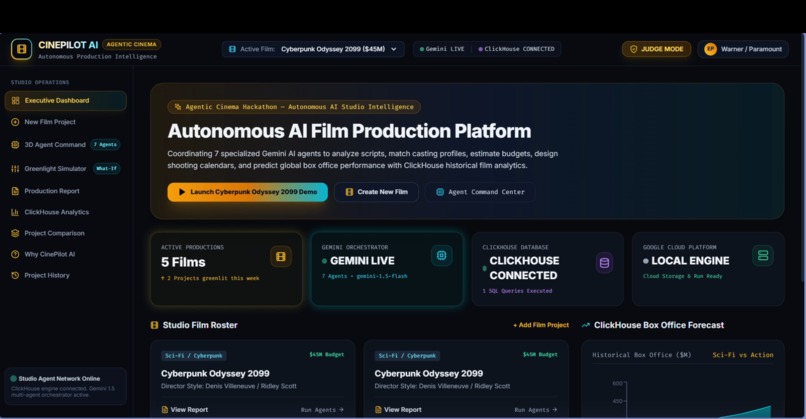Click the ClickHouse CONNECTED status indicator
The width and height of the screenshot is (806, 419).
point(516,49)
